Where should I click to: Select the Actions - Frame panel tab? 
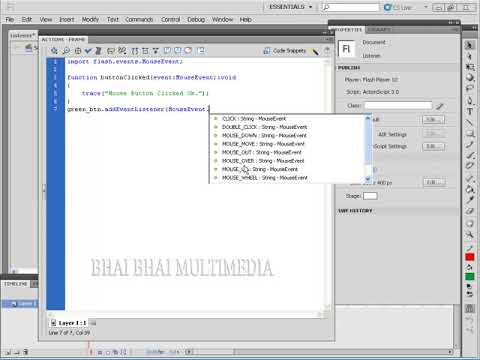point(63,40)
